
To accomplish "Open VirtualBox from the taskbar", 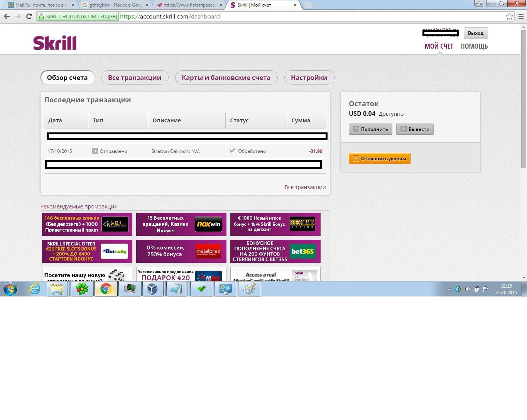I will pyautogui.click(x=153, y=289).
